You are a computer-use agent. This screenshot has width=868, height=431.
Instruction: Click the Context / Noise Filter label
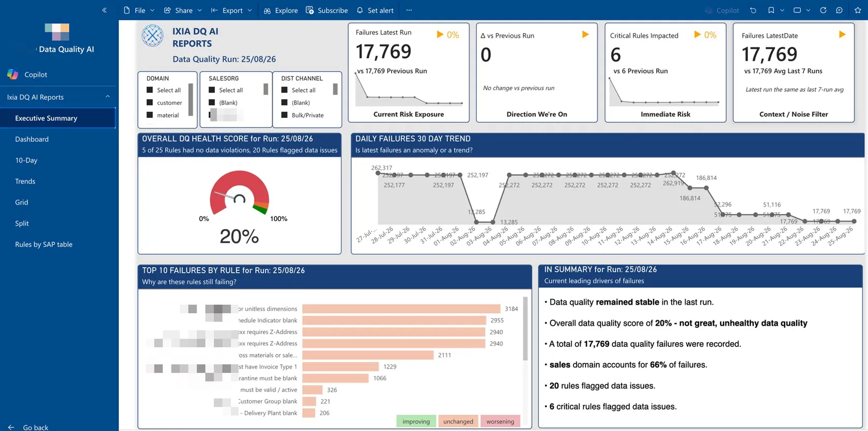pos(794,114)
